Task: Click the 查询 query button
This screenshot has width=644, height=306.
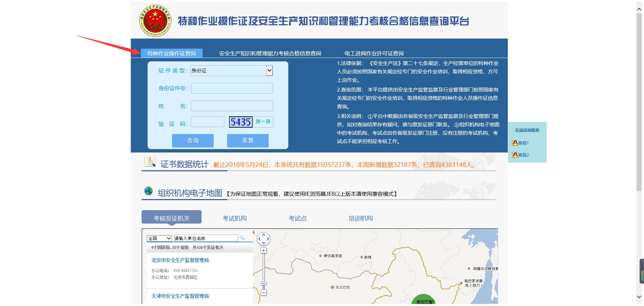Action: click(x=193, y=140)
